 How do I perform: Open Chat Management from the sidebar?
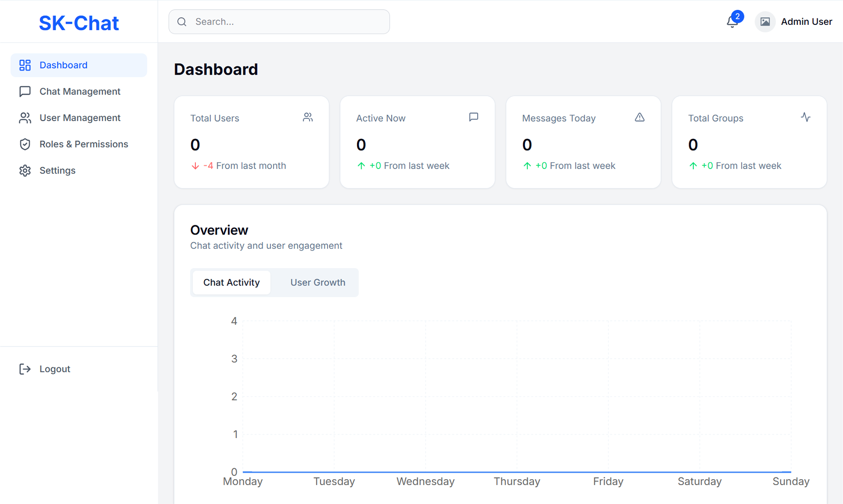[x=79, y=92]
